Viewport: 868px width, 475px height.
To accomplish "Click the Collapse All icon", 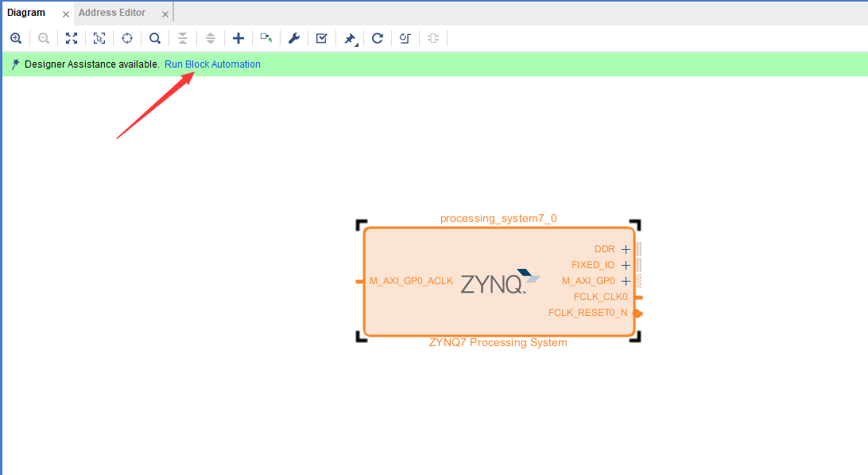I will point(183,38).
